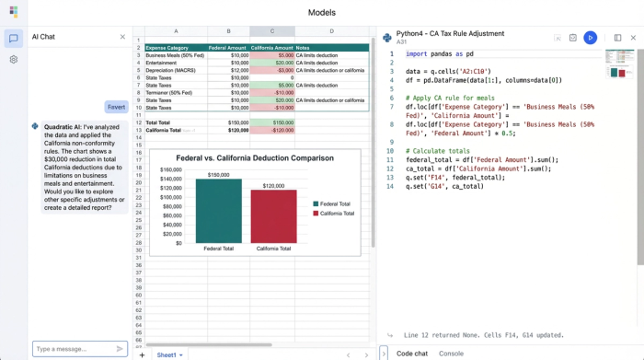
Task: Switch to the Console tab
Action: pyautogui.click(x=451, y=354)
